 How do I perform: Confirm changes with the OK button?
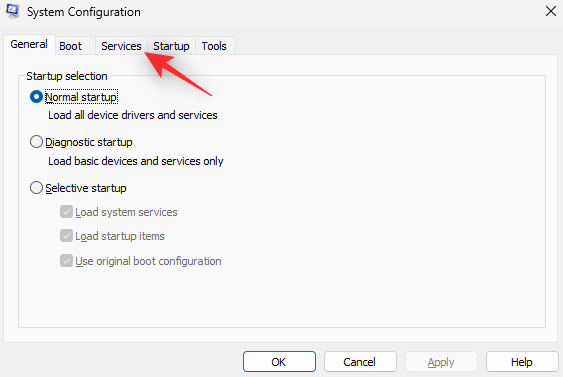pyautogui.click(x=279, y=362)
